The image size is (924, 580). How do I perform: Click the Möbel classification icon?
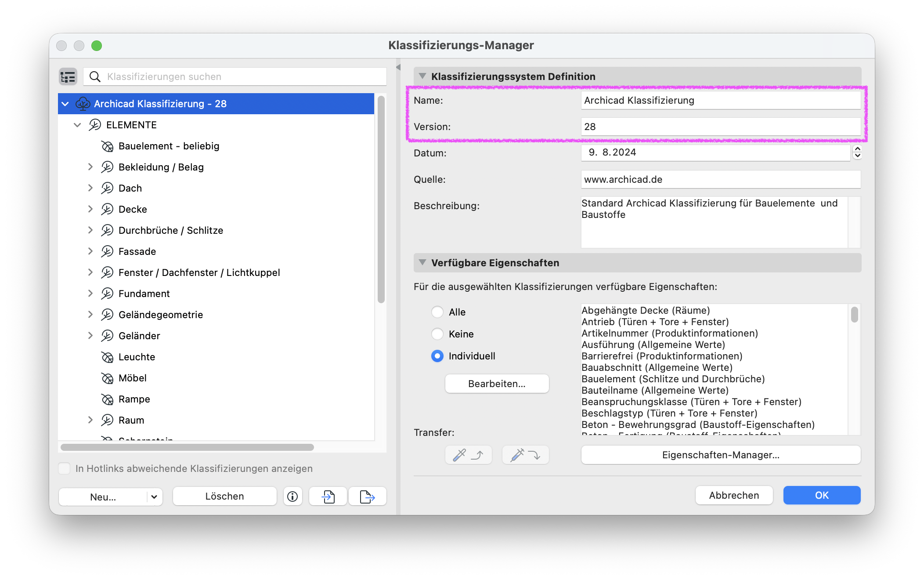107,378
